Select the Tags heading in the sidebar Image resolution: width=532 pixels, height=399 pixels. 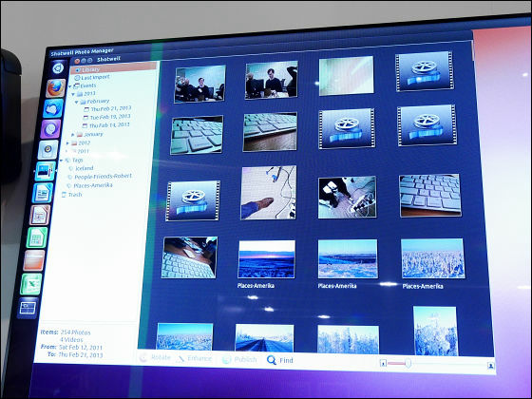click(77, 160)
